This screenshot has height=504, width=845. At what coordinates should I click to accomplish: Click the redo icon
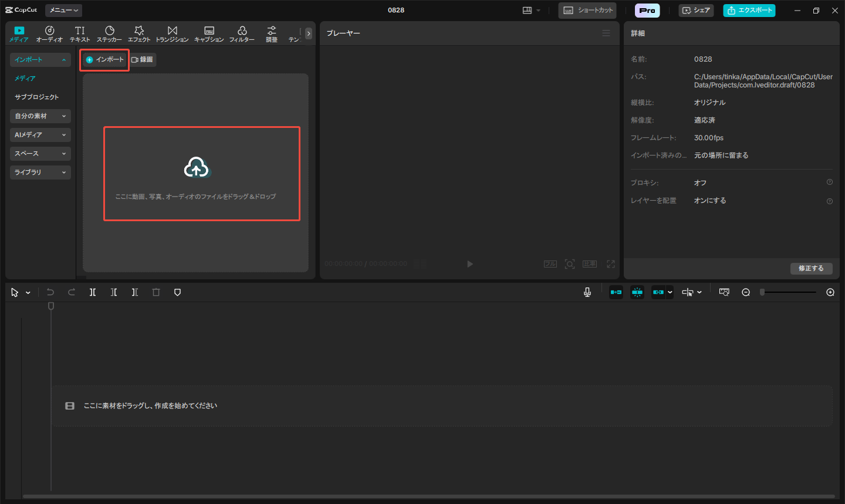[72, 292]
